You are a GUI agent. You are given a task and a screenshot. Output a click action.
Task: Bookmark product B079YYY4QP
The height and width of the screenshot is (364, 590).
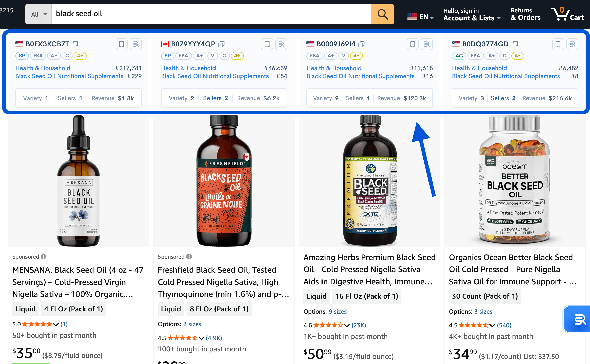[x=267, y=44]
